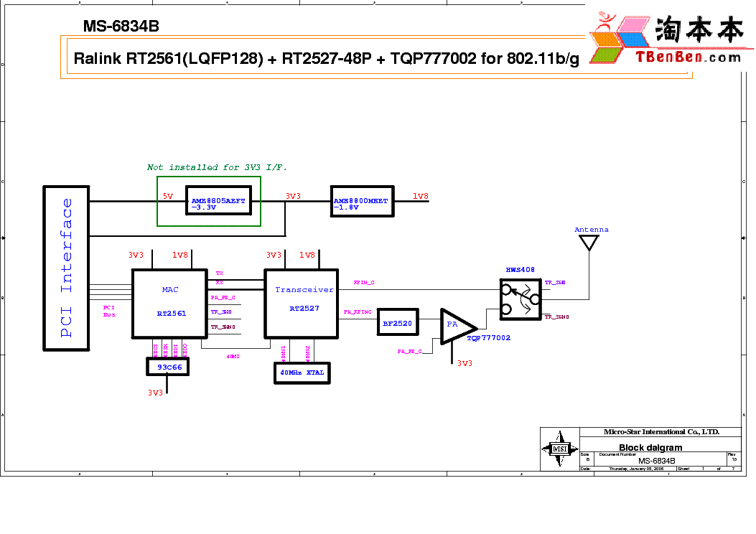Select the Transceiver RT2527 block

(302, 304)
